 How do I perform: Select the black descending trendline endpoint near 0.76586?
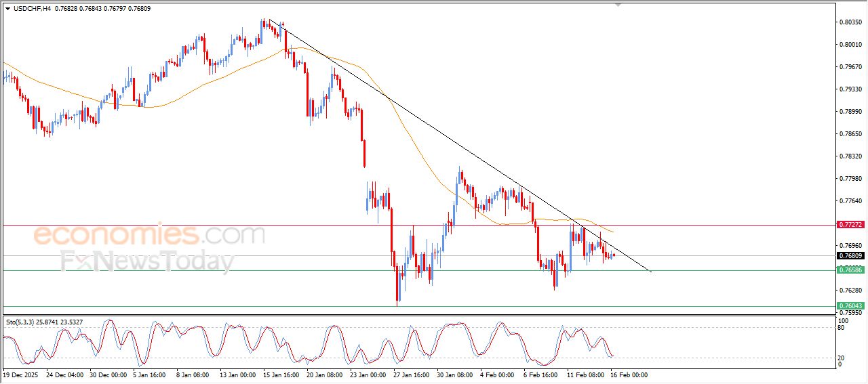[x=650, y=272]
